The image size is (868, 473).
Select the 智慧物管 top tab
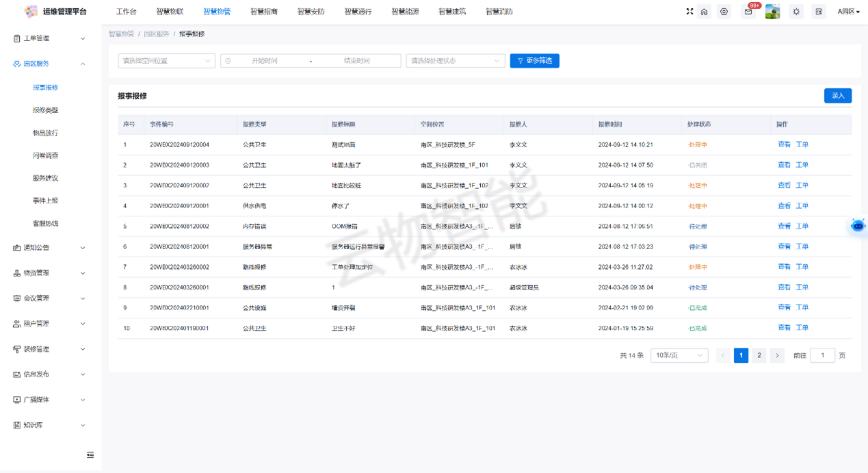(x=217, y=12)
